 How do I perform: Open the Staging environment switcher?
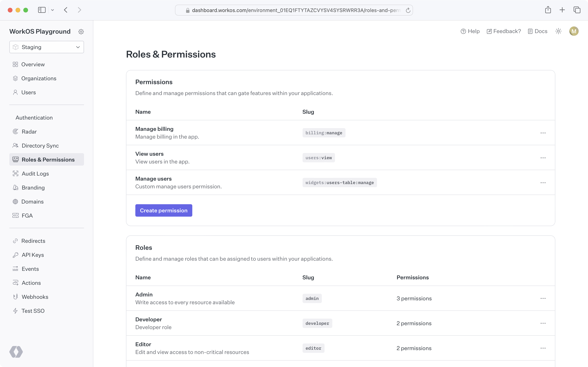click(46, 47)
